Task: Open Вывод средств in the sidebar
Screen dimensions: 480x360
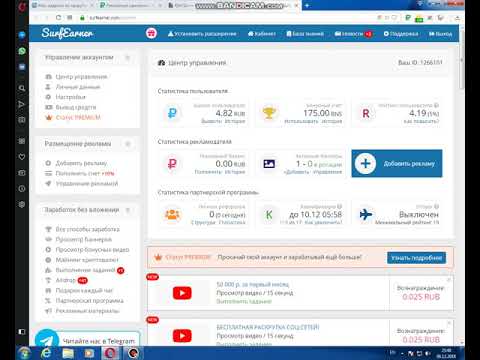Action: coord(76,107)
